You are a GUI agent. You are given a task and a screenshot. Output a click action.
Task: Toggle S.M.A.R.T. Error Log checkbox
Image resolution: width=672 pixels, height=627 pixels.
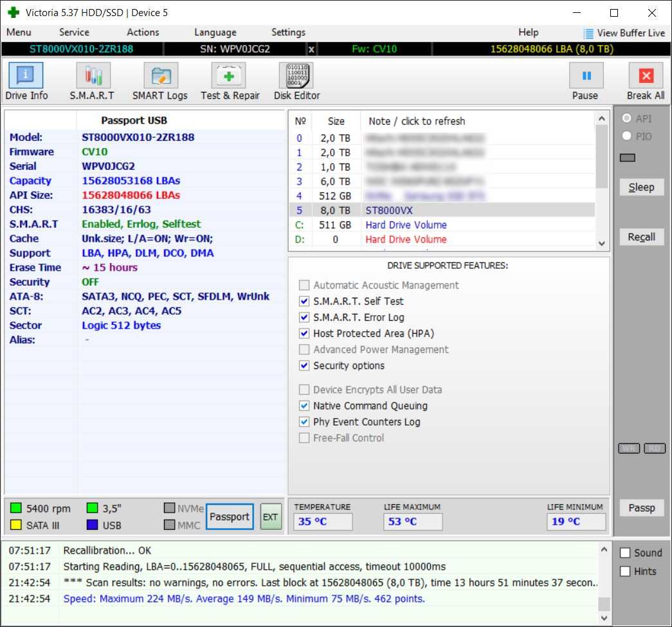304,317
